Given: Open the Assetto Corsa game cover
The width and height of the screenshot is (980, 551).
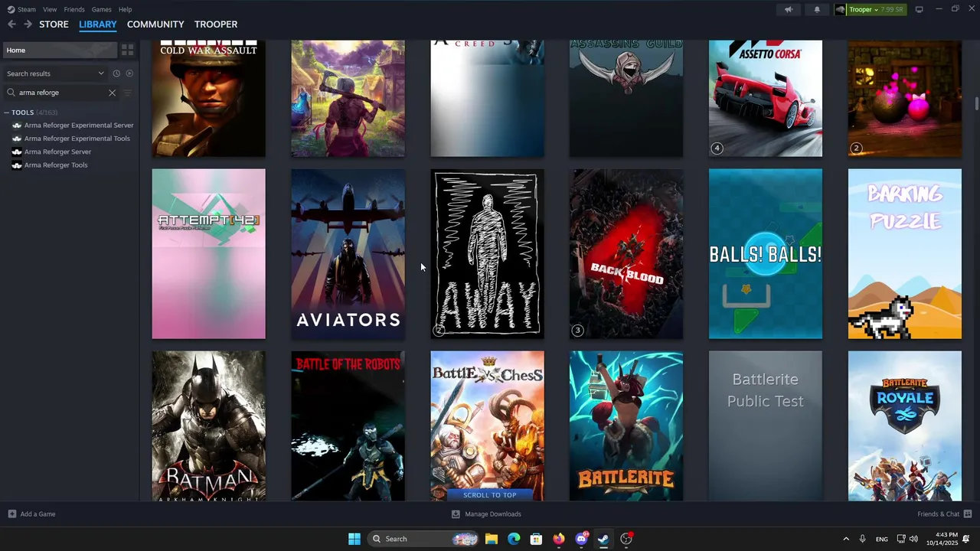Looking at the screenshot, I should [766, 99].
